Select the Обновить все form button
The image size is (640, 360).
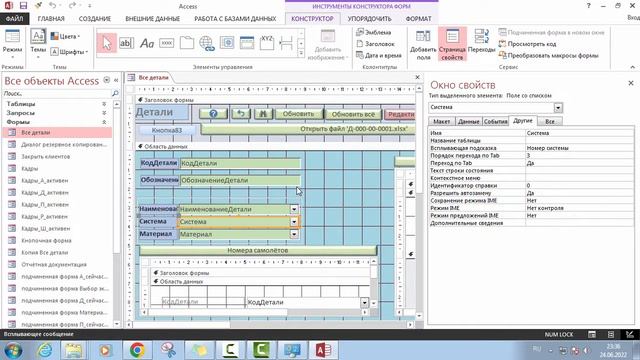[x=353, y=114]
